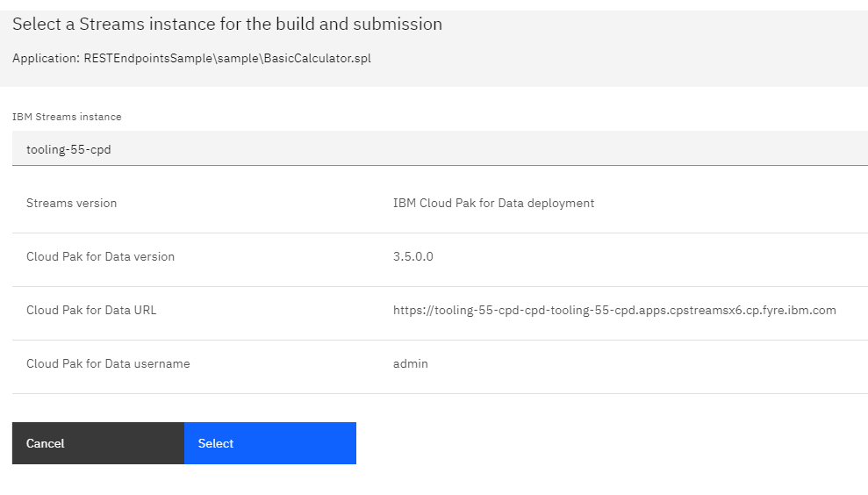868x495 pixels.
Task: Click the version value 3.5.0.0
Action: pos(413,256)
